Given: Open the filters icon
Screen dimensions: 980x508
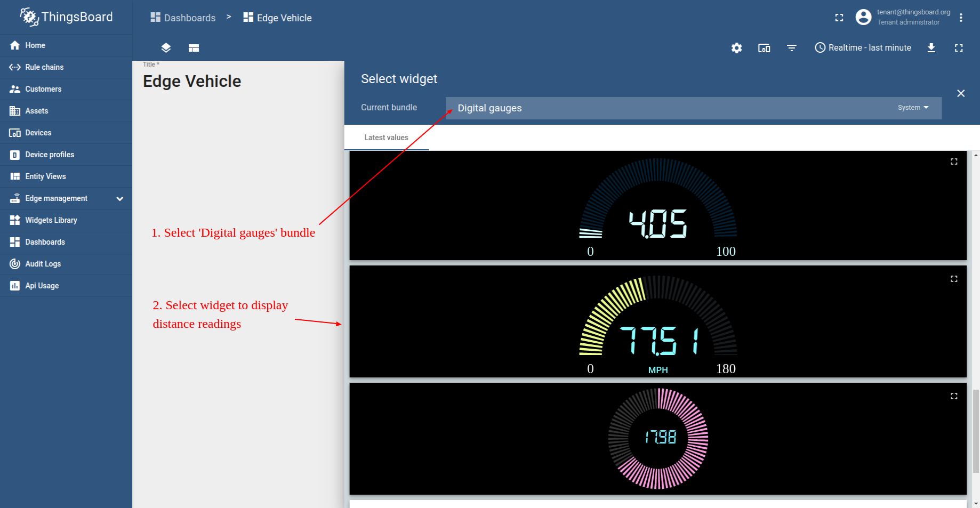Looking at the screenshot, I should click(x=792, y=48).
